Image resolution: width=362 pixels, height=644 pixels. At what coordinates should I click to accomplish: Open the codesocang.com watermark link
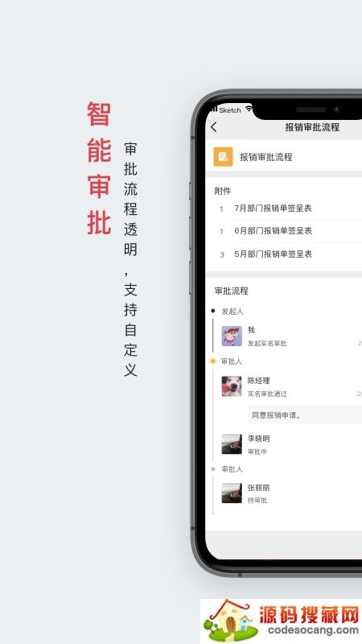[x=313, y=630]
